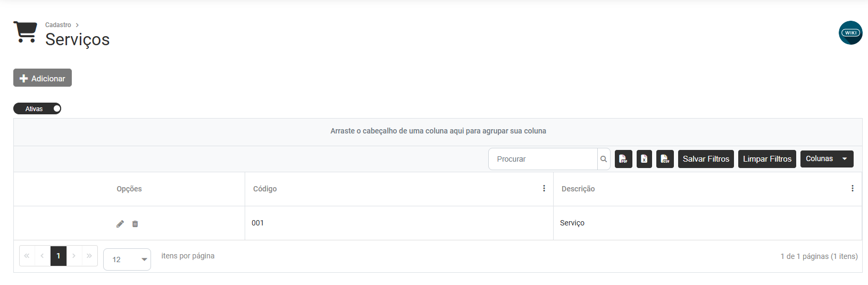Click Limpar Filtros
This screenshot has height=285, width=868.
tap(767, 159)
